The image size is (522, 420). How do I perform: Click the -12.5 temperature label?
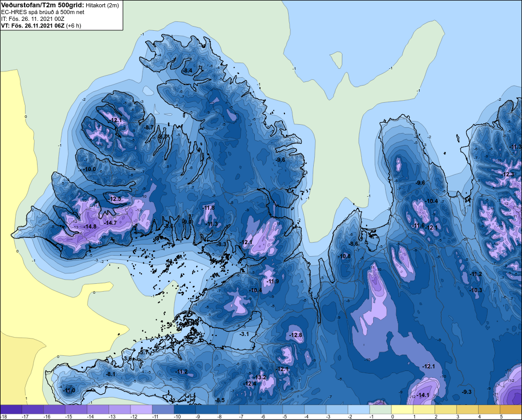115,199
